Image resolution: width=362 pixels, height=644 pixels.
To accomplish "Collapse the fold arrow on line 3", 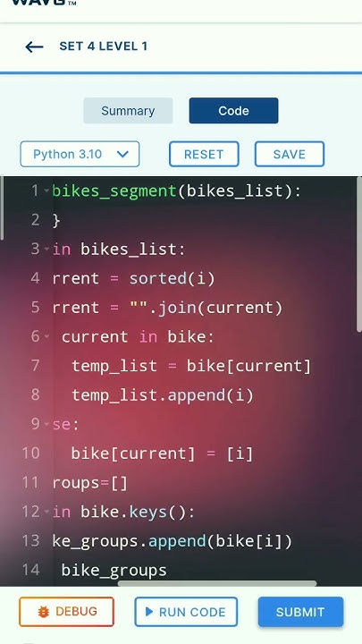I will [x=46, y=249].
